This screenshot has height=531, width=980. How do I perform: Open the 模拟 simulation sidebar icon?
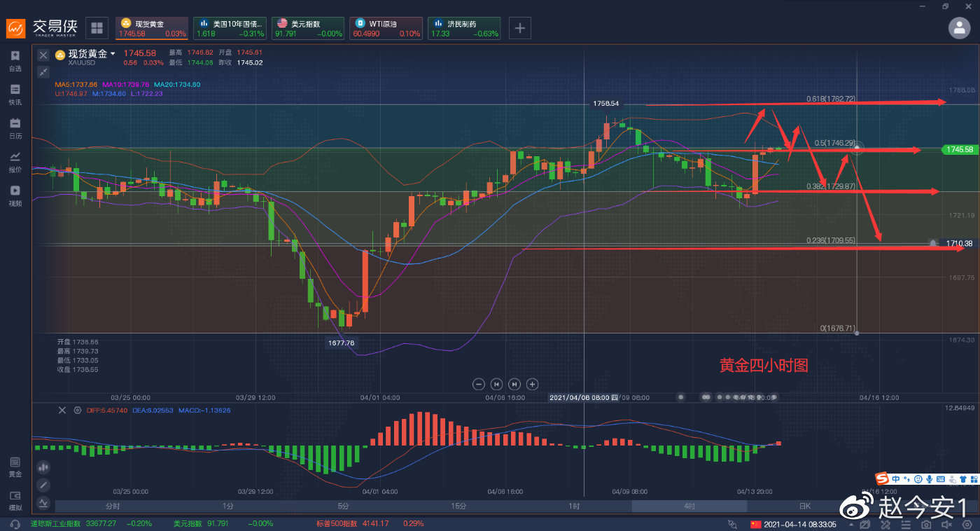(15, 500)
